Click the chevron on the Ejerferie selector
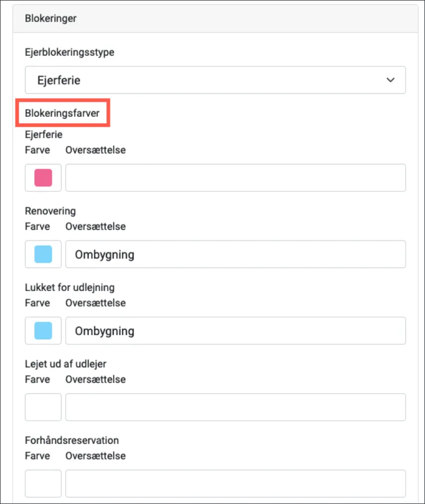This screenshot has height=504, width=425. coord(391,79)
